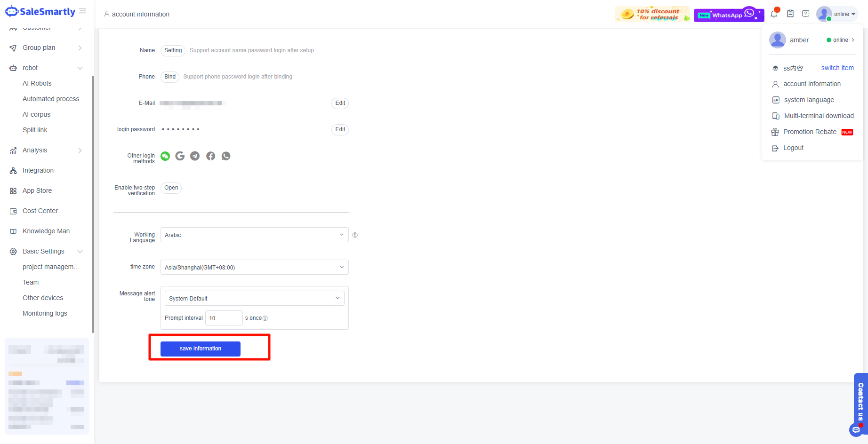Click the Prompt interval input field
The image size is (868, 444).
pyautogui.click(x=224, y=318)
